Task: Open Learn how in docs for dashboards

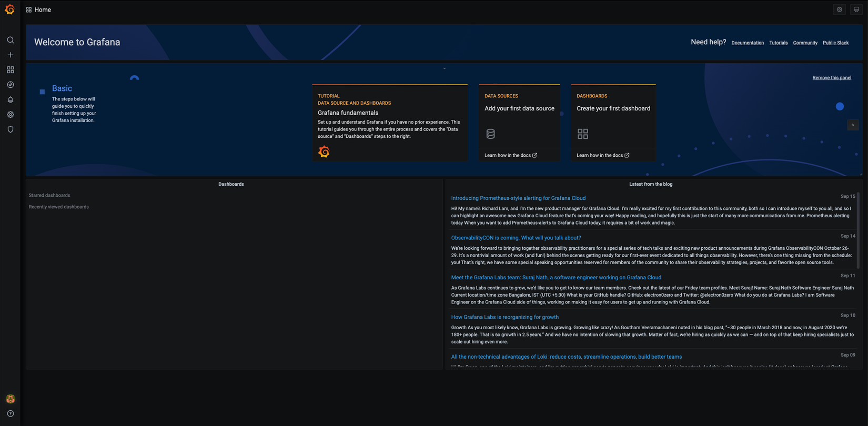Action: coord(603,155)
